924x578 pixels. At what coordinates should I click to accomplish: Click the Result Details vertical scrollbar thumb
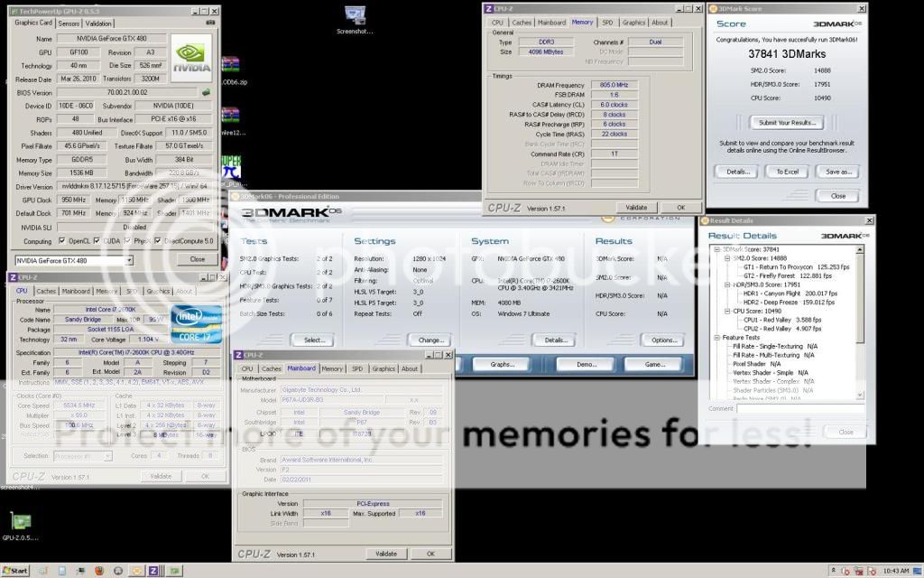tap(860, 298)
